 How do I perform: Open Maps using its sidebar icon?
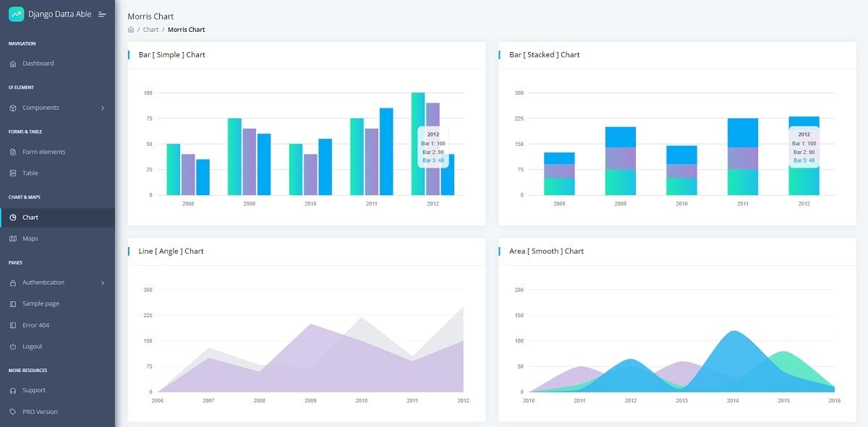coord(12,238)
